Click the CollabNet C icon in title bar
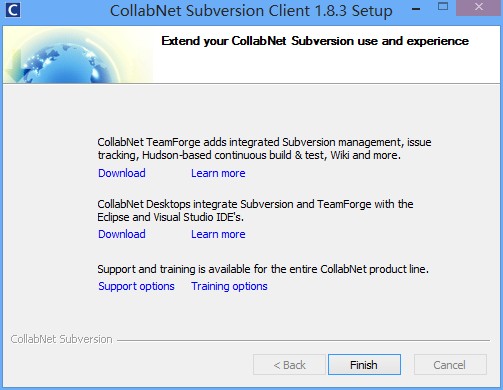 13,10
